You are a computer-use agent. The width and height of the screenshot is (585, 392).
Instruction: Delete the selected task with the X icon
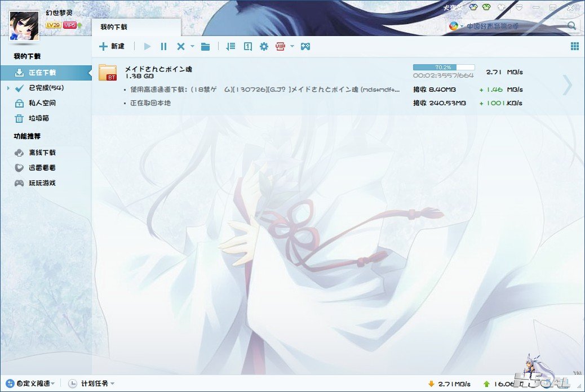[x=180, y=46]
